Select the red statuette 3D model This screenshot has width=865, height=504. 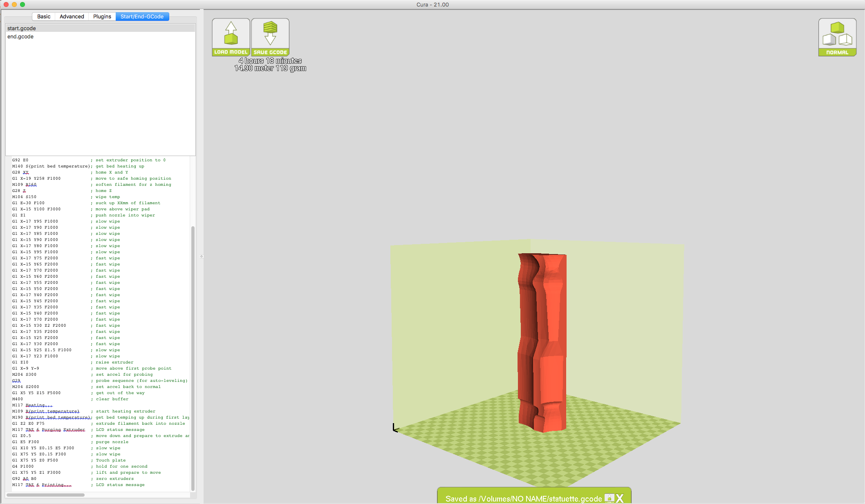point(542,343)
